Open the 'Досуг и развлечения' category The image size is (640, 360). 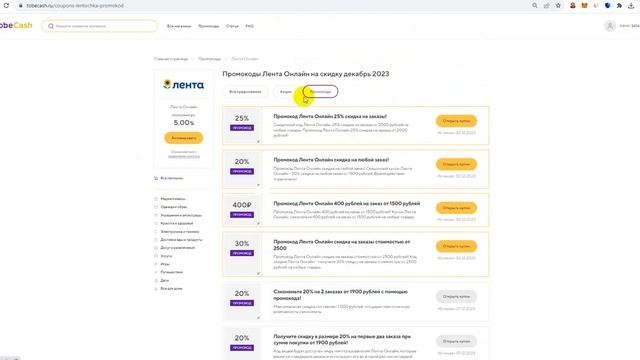[178, 248]
